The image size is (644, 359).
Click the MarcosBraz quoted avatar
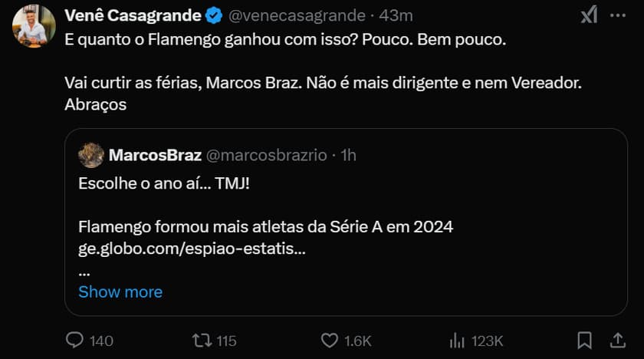point(91,155)
